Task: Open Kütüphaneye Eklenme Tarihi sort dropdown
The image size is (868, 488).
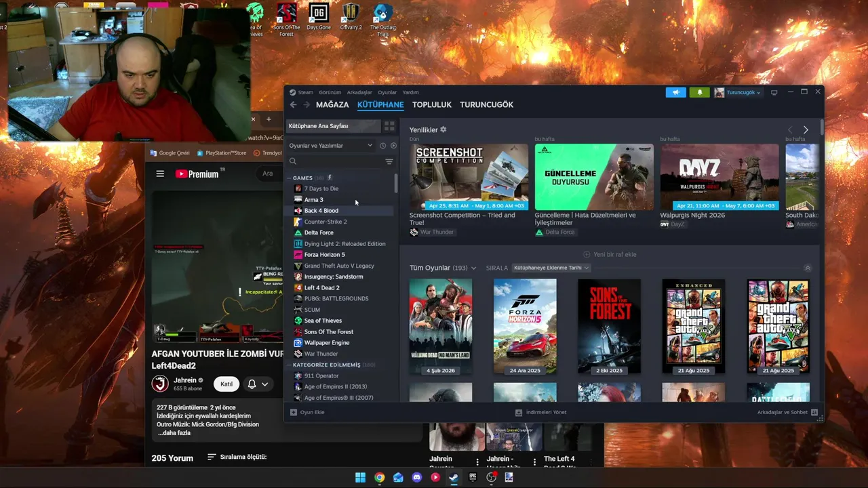Action: tap(551, 268)
